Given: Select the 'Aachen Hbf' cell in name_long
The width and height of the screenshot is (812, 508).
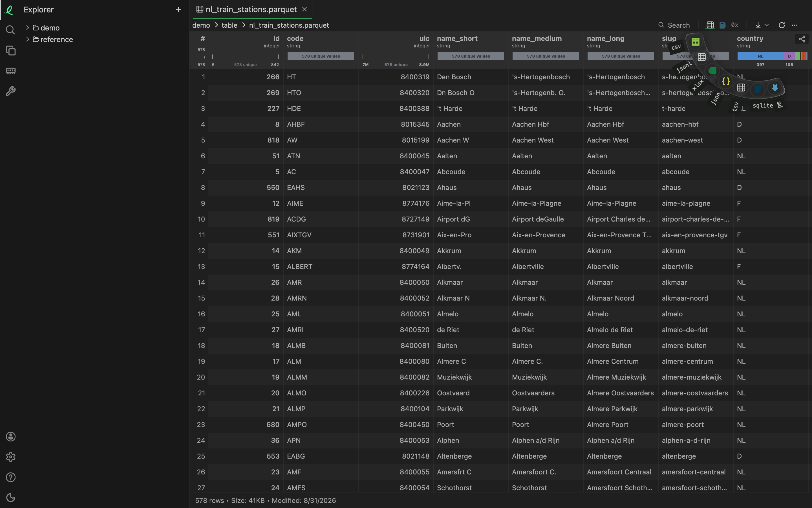Looking at the screenshot, I should tap(621, 124).
